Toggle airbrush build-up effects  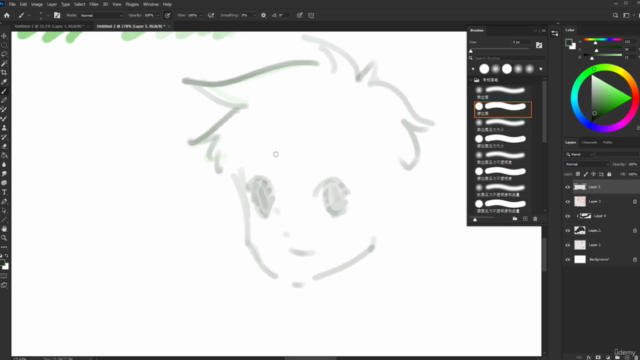[x=211, y=16]
